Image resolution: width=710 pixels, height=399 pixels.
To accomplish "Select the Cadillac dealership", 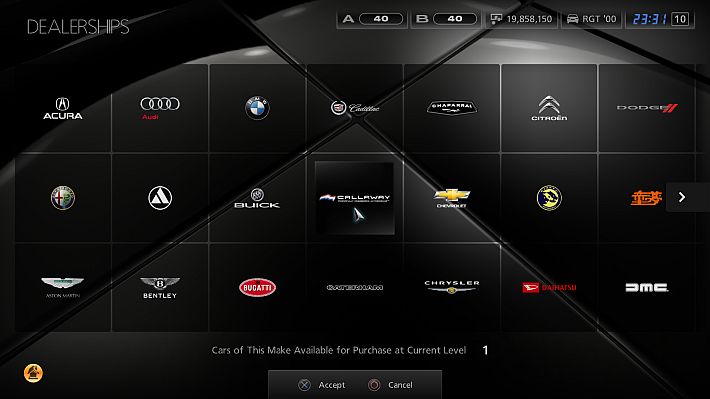I will point(355,108).
